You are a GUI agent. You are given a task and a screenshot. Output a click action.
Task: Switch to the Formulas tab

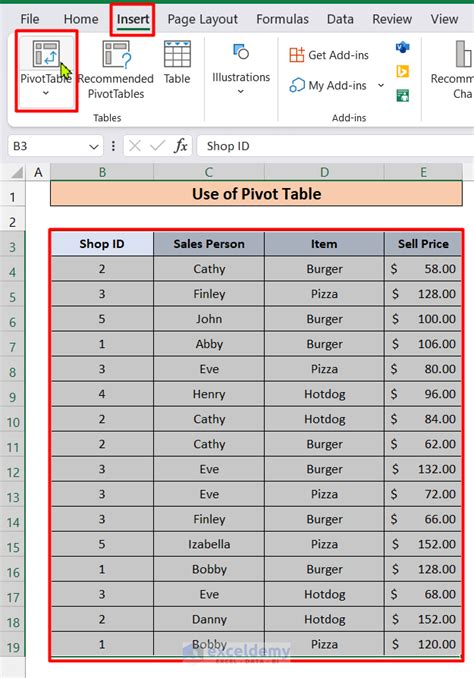(282, 19)
